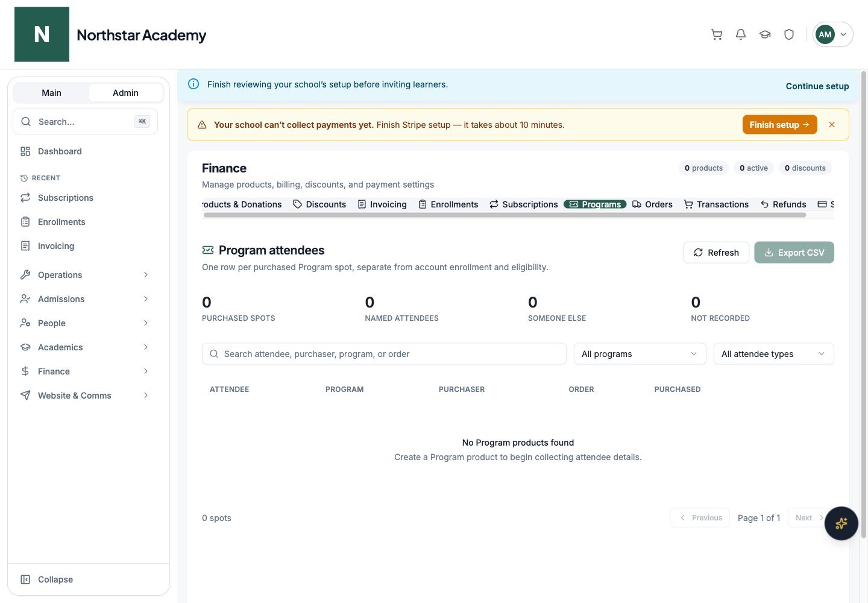Open the Transactions tab
The image size is (868, 603).
coord(716,204)
